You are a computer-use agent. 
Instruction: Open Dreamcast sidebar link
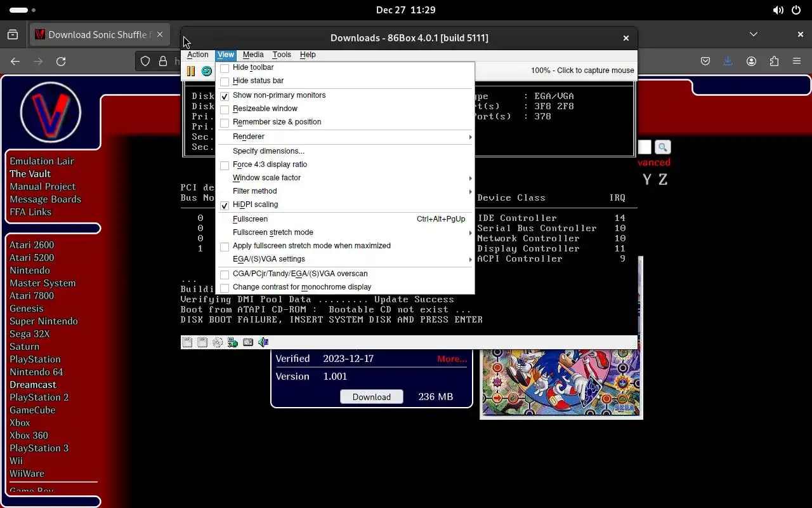(33, 385)
